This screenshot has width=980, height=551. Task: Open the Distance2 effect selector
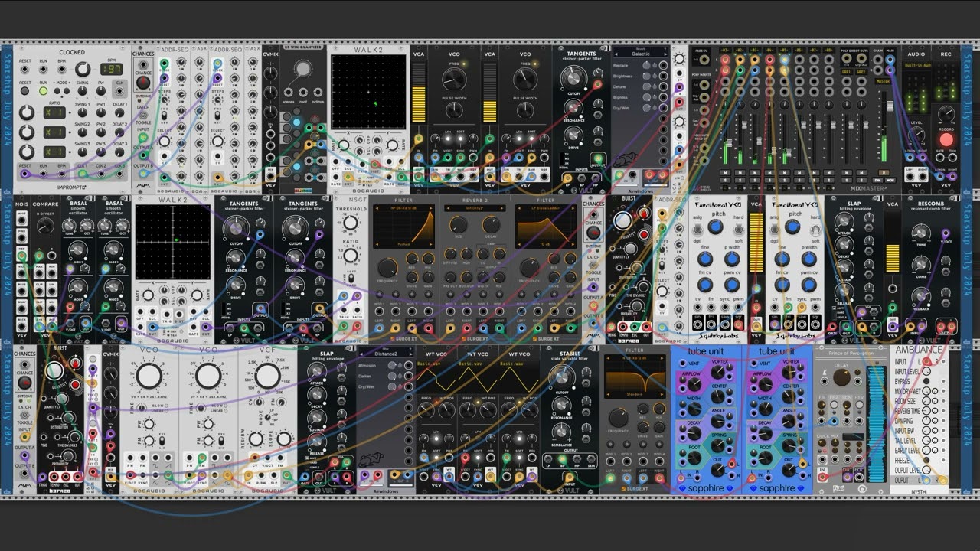pyautogui.click(x=386, y=354)
